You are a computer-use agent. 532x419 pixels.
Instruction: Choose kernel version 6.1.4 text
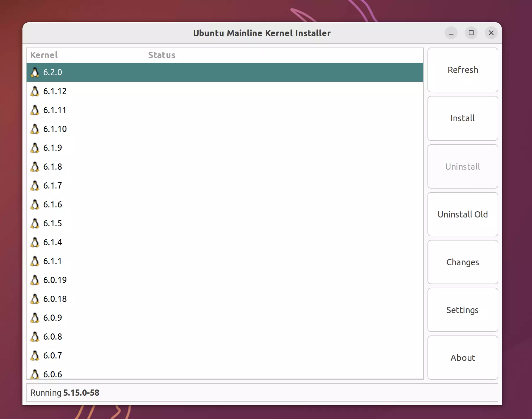pos(53,242)
